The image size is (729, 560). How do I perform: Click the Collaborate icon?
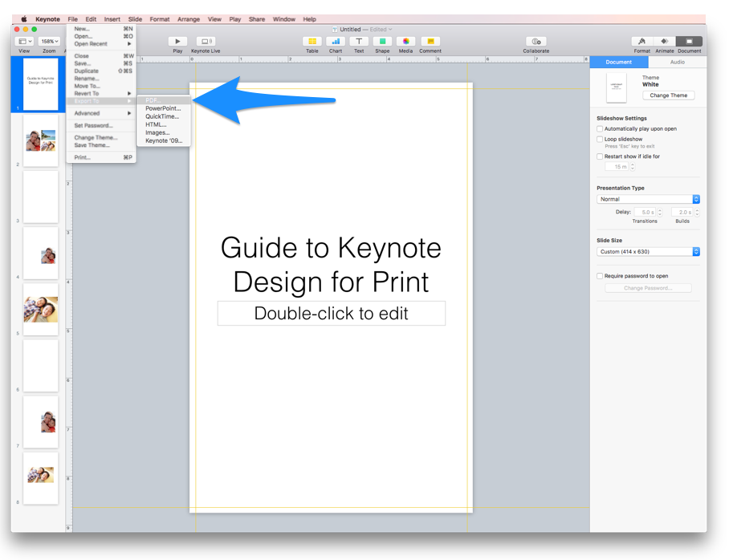536,42
